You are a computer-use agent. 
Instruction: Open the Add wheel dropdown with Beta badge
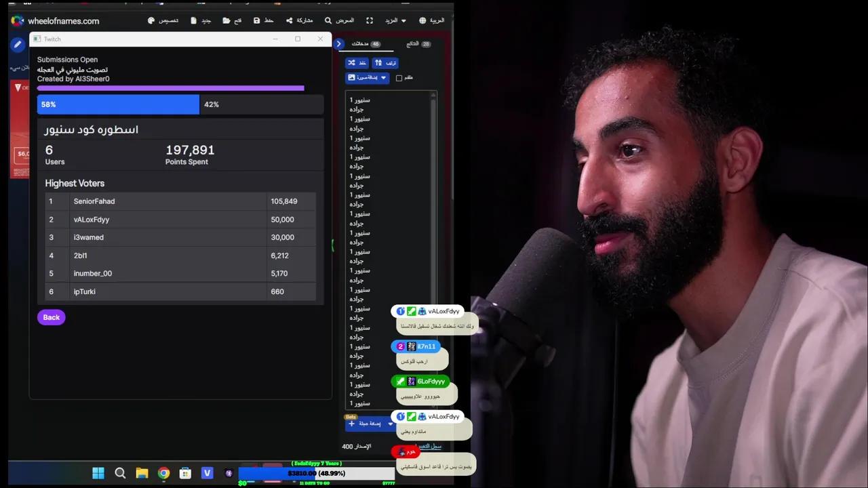pos(370,424)
